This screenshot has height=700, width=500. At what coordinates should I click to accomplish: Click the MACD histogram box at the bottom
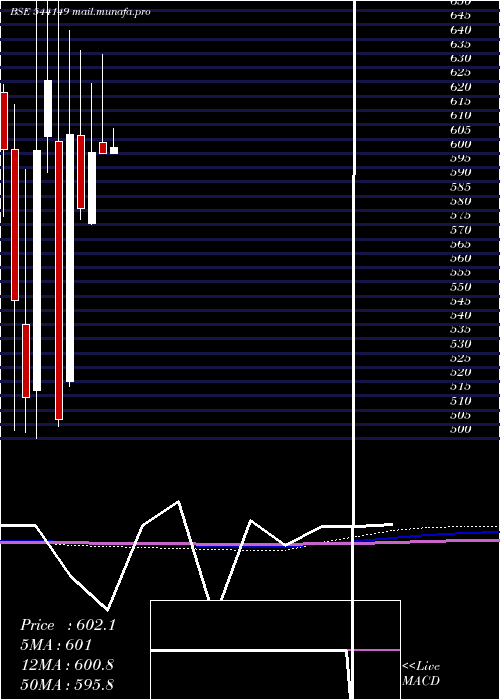[275, 650]
